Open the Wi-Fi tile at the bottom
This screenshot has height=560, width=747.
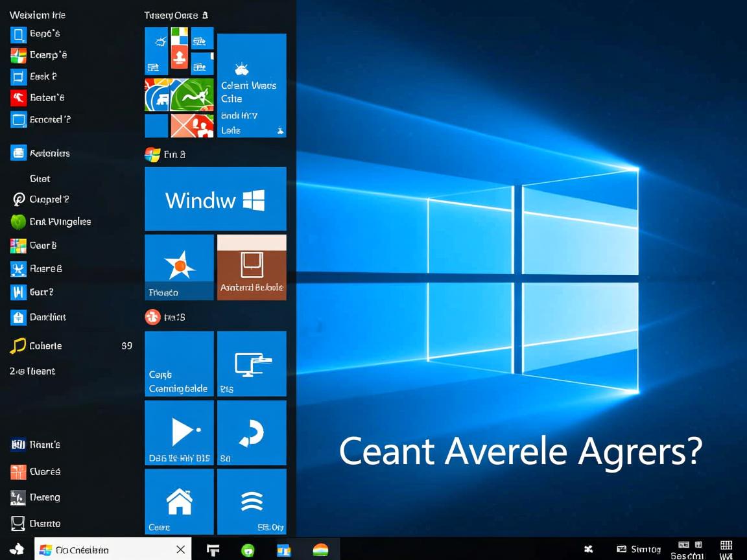252,502
